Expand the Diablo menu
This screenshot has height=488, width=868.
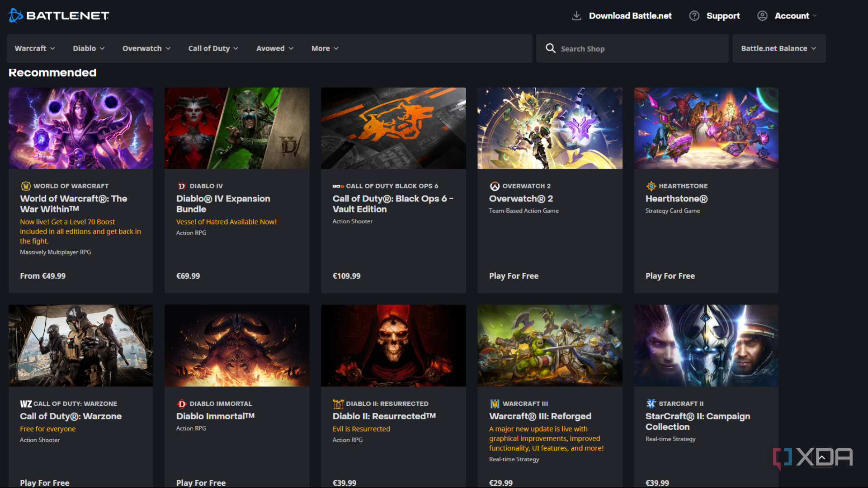click(89, 48)
